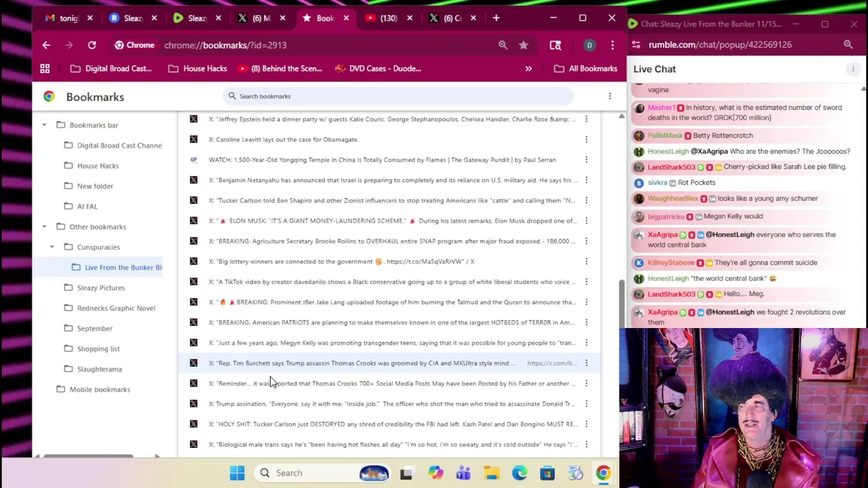The width and height of the screenshot is (868, 488).
Task: Open Microsoft Teams taskbar icon
Action: [463, 473]
